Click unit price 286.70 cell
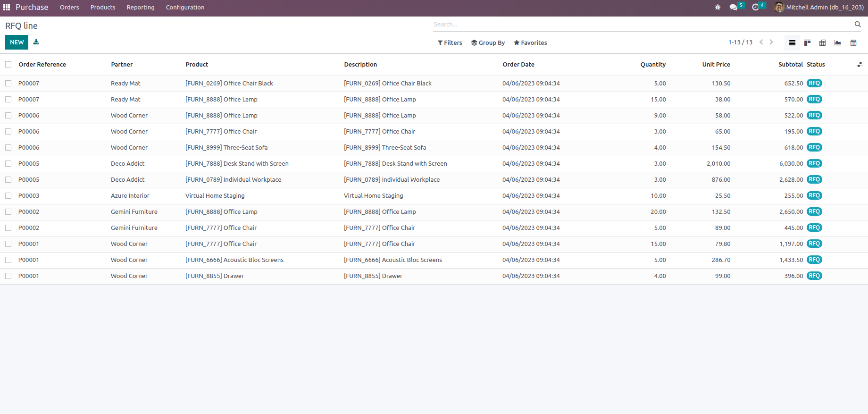This screenshot has height=414, width=868. 721,260
